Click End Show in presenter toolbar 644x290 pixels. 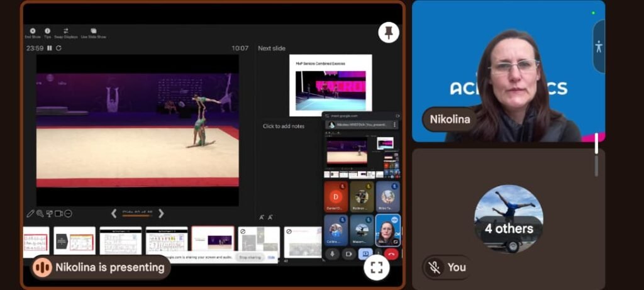(x=32, y=31)
